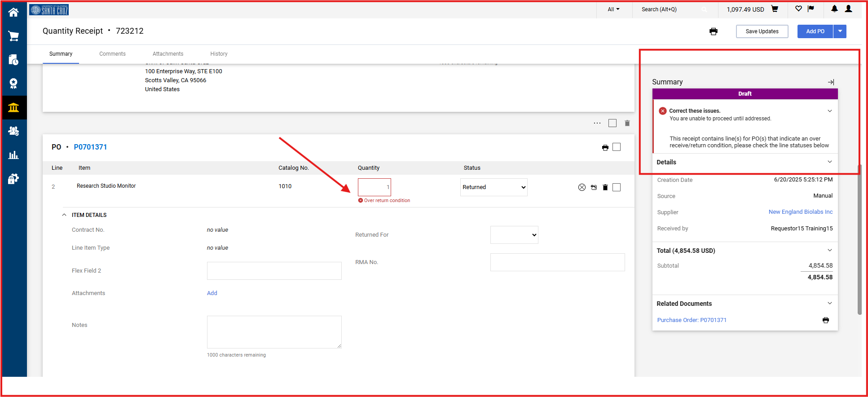Check the checkbox for line 2
This screenshot has width=868, height=397.
click(x=617, y=187)
